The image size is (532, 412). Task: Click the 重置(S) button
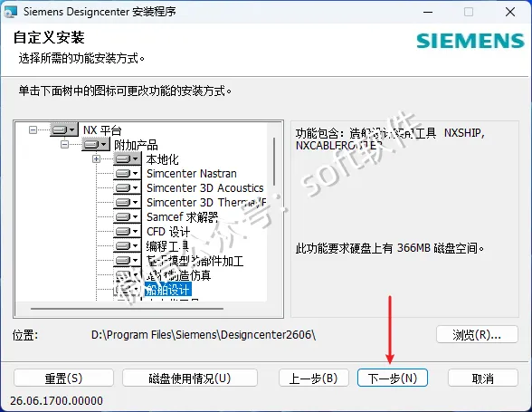coord(63,378)
